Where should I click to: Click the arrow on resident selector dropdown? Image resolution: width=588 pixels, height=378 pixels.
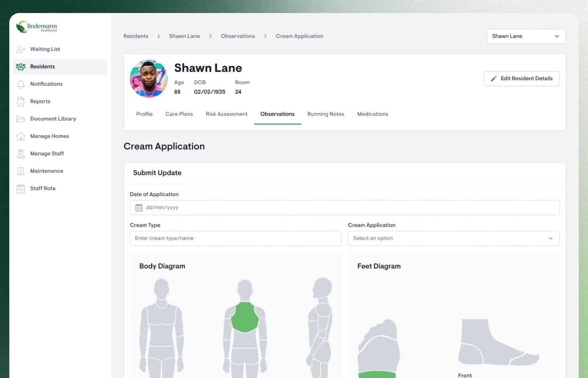click(557, 36)
